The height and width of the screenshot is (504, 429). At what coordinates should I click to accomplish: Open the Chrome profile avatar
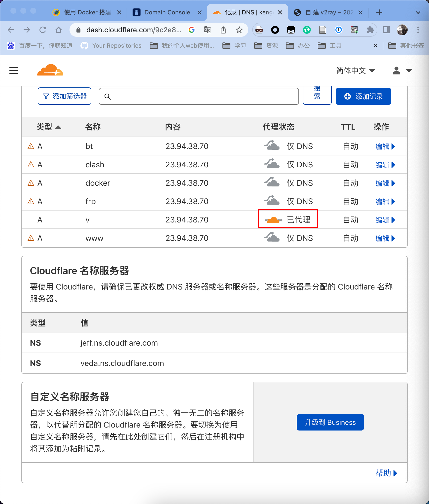402,30
